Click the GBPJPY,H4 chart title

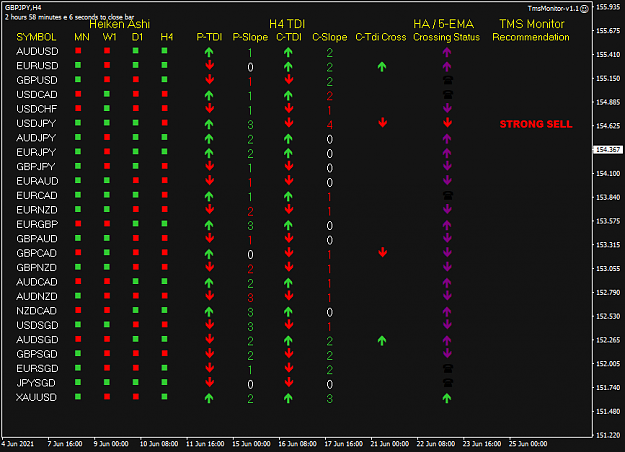click(x=23, y=8)
